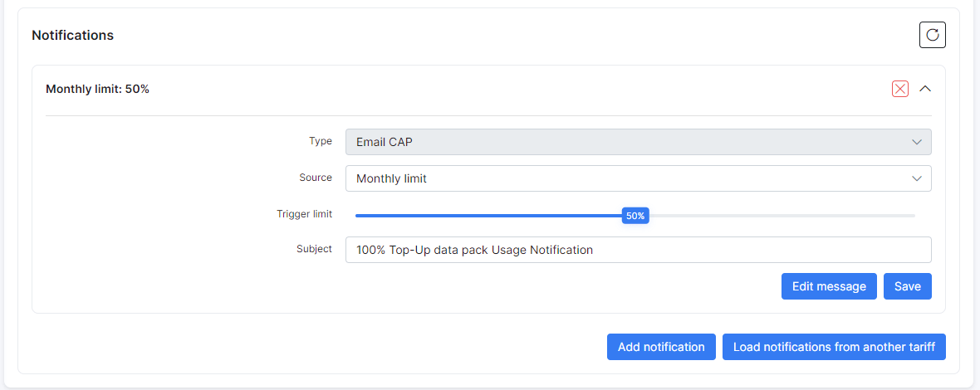The width and height of the screenshot is (980, 390).
Task: Click the Subject field label
Action: [x=315, y=249]
